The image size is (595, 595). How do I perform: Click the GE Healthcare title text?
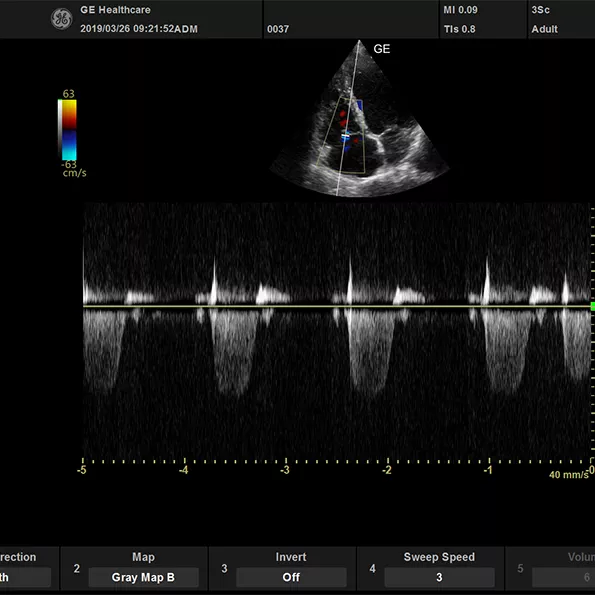click(115, 10)
